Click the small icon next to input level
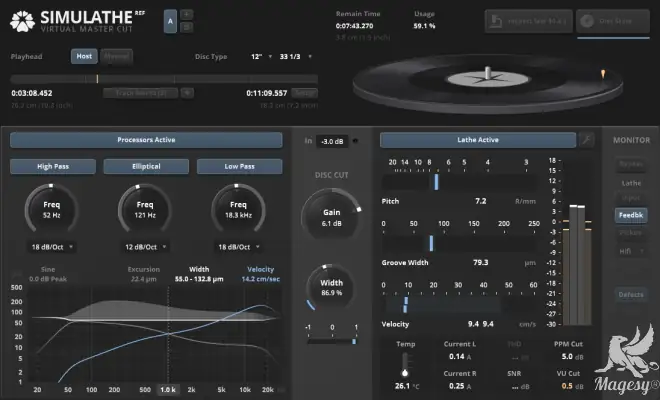 tap(356, 141)
